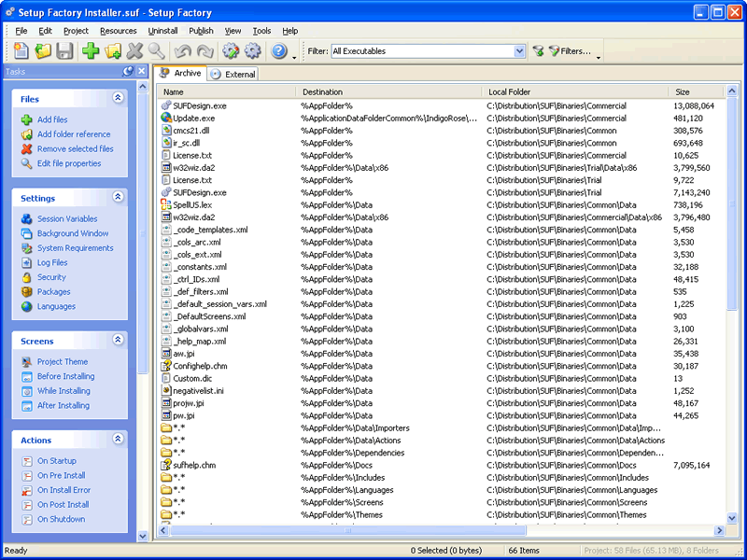Remove files using the red X toolbar icon
This screenshot has height=560, width=747.
134,50
